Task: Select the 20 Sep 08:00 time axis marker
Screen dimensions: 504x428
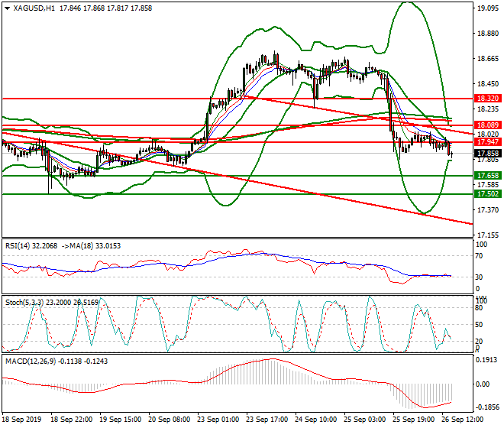Action: [x=170, y=420]
